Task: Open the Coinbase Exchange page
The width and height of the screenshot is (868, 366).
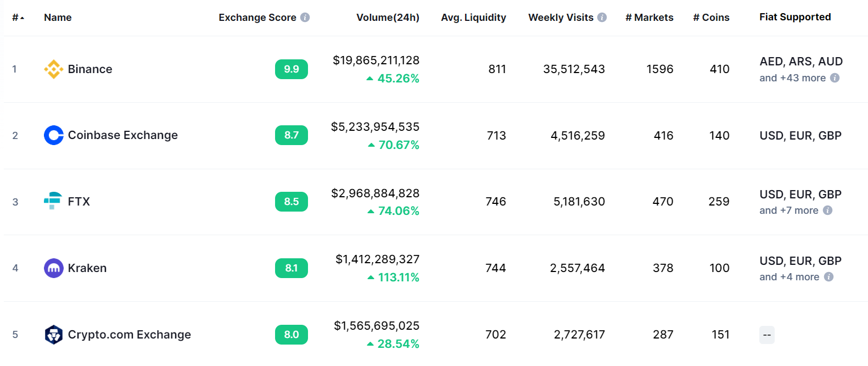Action: (x=123, y=135)
